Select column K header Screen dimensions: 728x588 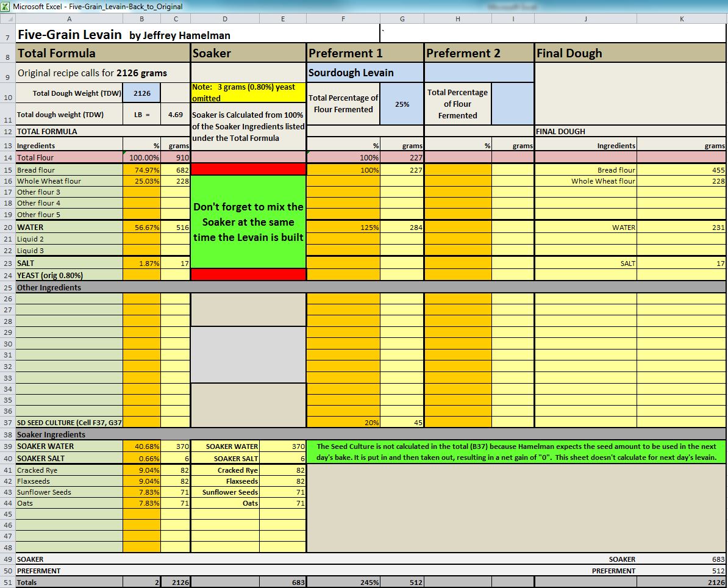click(682, 19)
